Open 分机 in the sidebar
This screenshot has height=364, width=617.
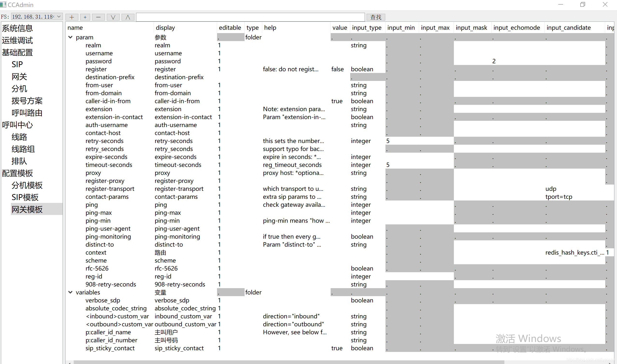19,89
